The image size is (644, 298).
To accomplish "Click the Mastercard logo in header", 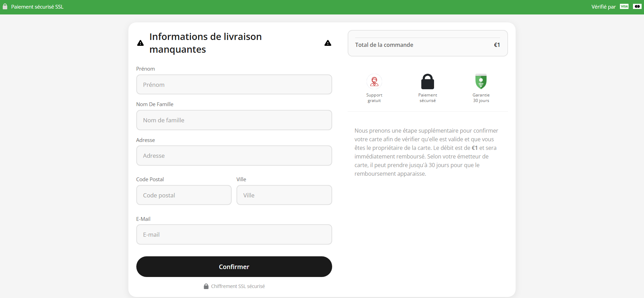I will tap(637, 7).
